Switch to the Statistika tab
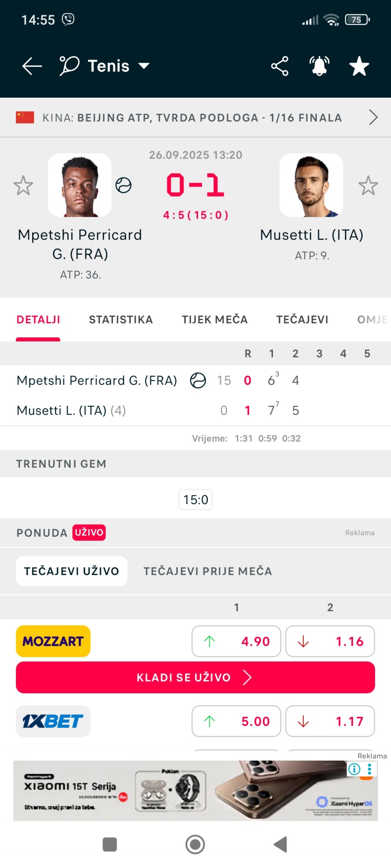Viewport: 391px width, 868px height. click(x=121, y=319)
